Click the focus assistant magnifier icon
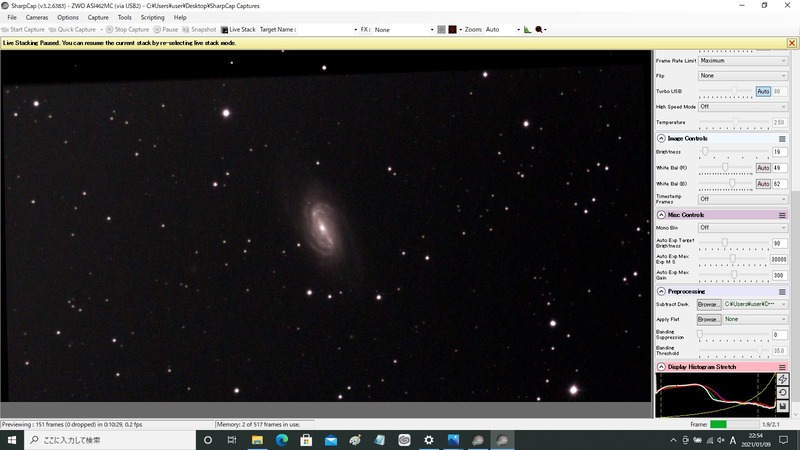The height and width of the screenshot is (450, 800). click(538, 30)
